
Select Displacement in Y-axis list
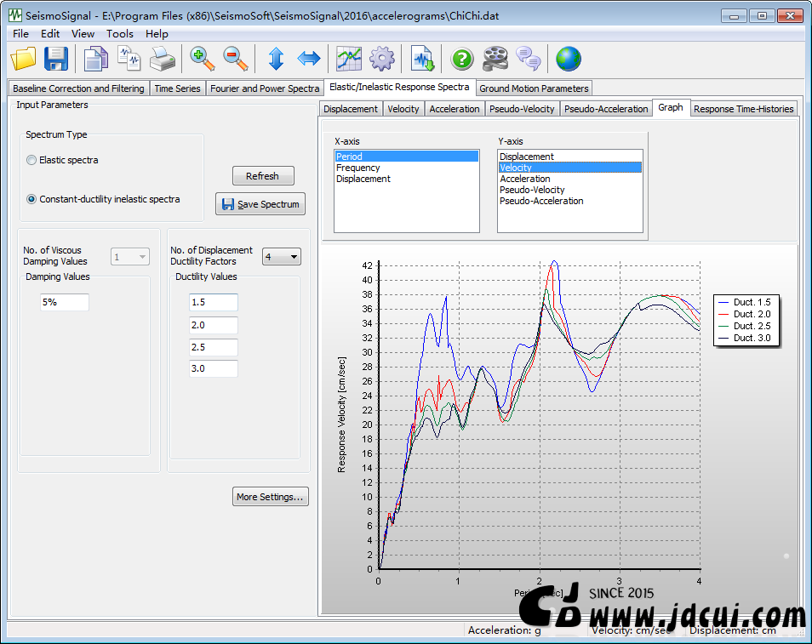click(x=569, y=157)
